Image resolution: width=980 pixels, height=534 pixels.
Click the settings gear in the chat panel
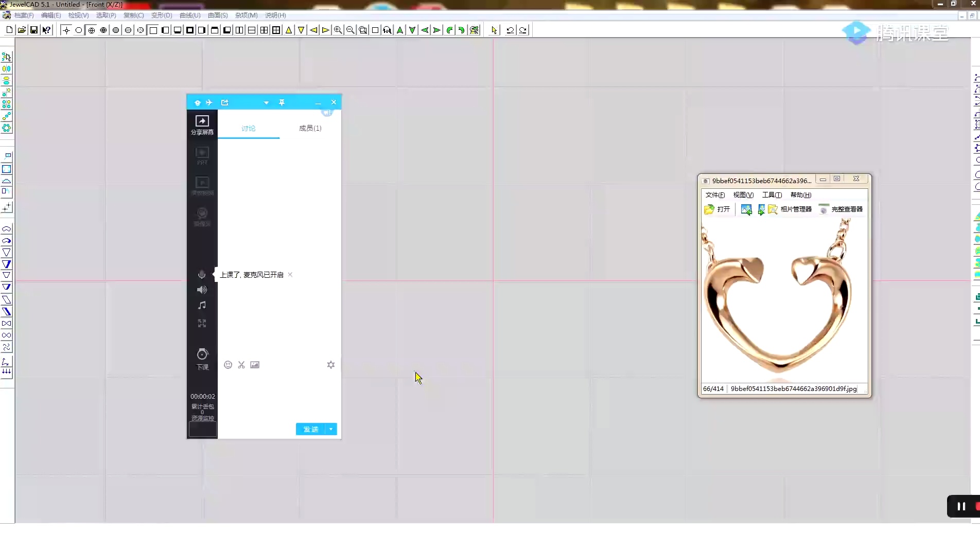click(x=331, y=365)
